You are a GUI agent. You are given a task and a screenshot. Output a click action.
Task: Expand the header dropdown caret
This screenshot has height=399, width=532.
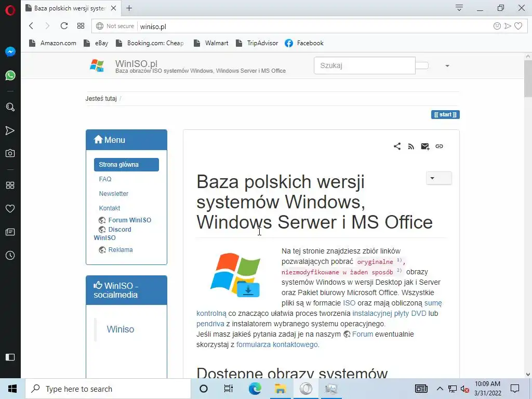tap(447, 66)
